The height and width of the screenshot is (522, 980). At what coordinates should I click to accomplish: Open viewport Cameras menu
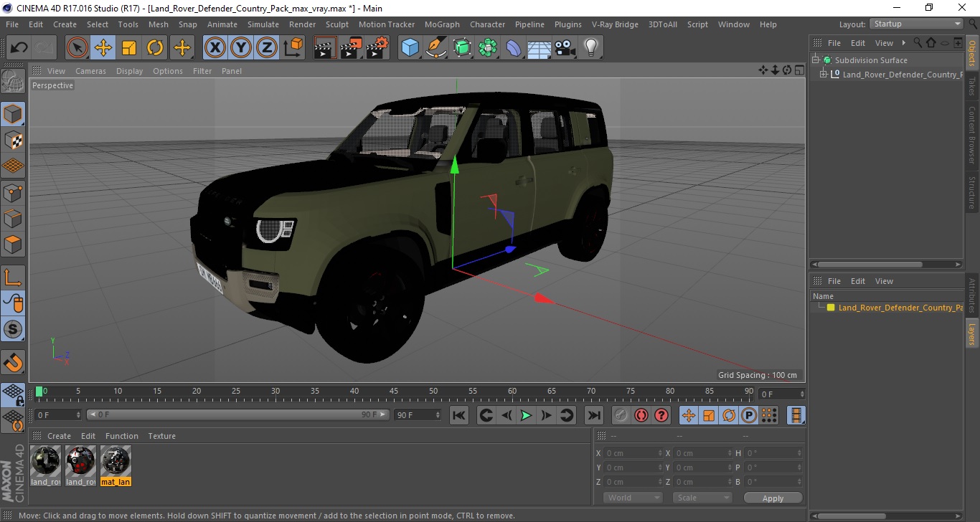(x=90, y=71)
